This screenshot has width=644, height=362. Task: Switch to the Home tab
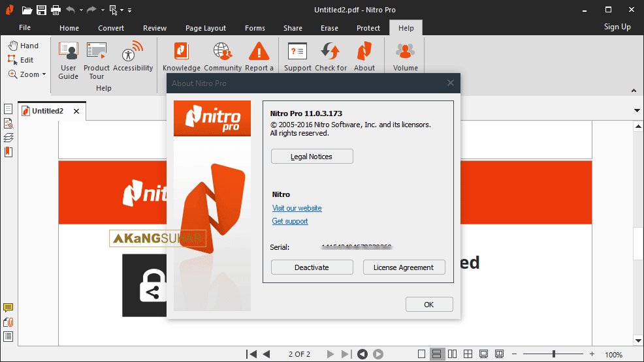coord(69,28)
